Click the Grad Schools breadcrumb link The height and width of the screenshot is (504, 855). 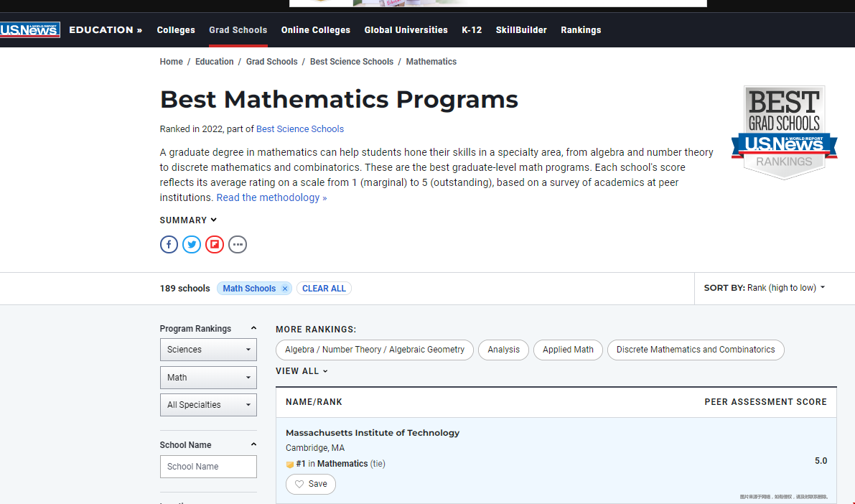tap(271, 62)
